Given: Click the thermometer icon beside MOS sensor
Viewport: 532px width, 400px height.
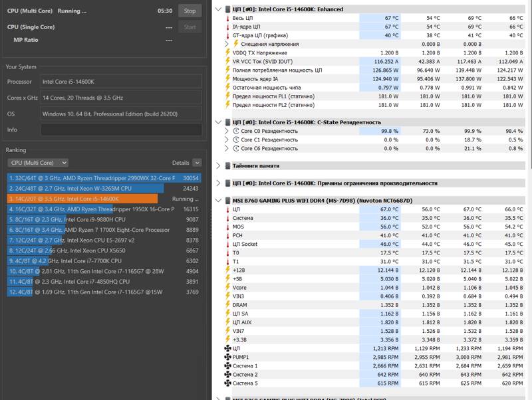Looking at the screenshot, I should (227, 227).
